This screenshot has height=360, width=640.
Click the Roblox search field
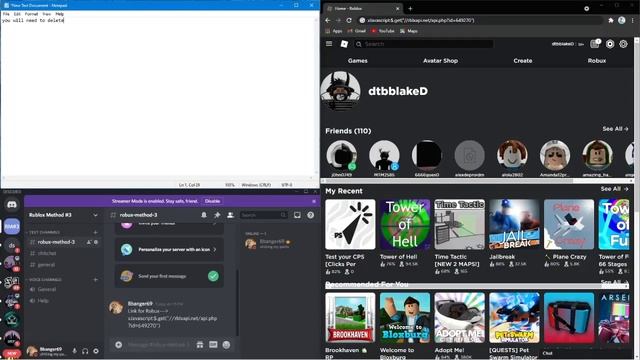pyautogui.click(x=424, y=44)
